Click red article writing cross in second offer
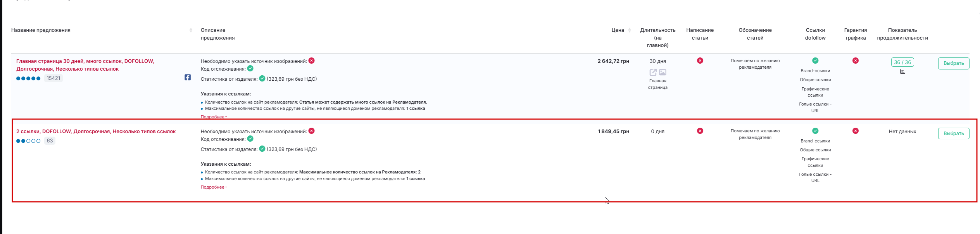The width and height of the screenshot is (980, 234). point(700,131)
